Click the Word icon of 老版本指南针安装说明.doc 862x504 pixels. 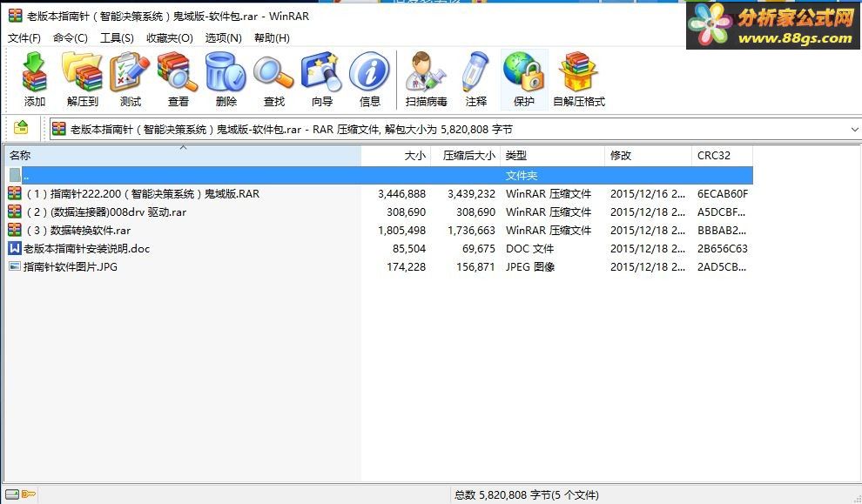(x=15, y=248)
